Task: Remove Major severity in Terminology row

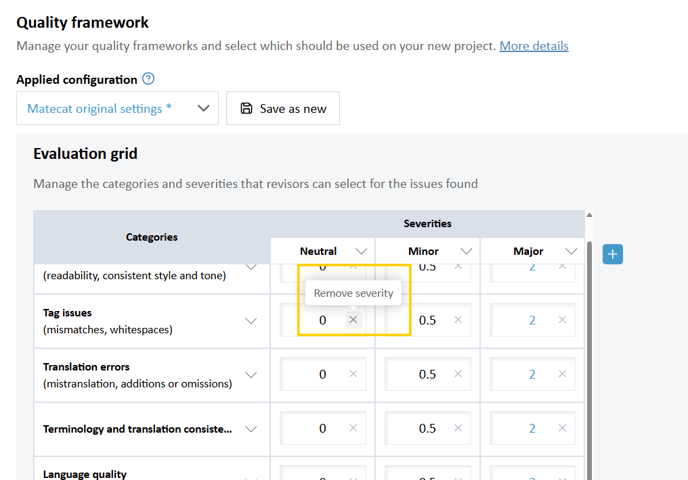Action: (562, 428)
